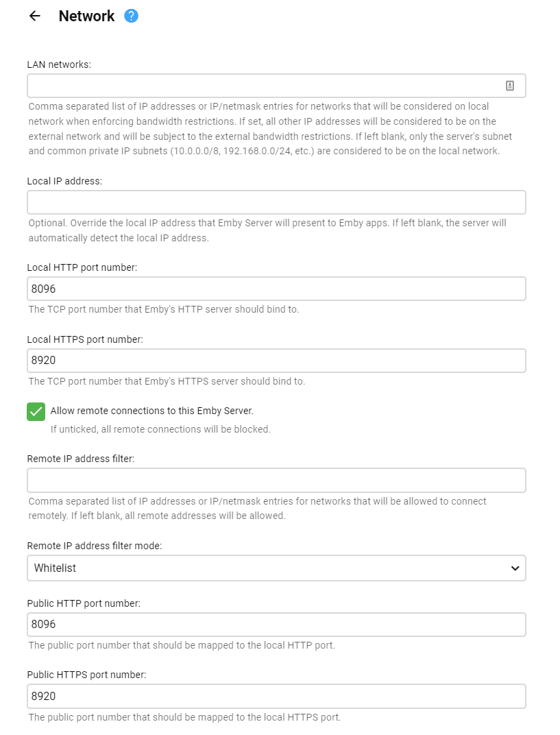560x735 pixels.
Task: Open the Remote IP address filter mode dropdown
Action: [x=276, y=568]
